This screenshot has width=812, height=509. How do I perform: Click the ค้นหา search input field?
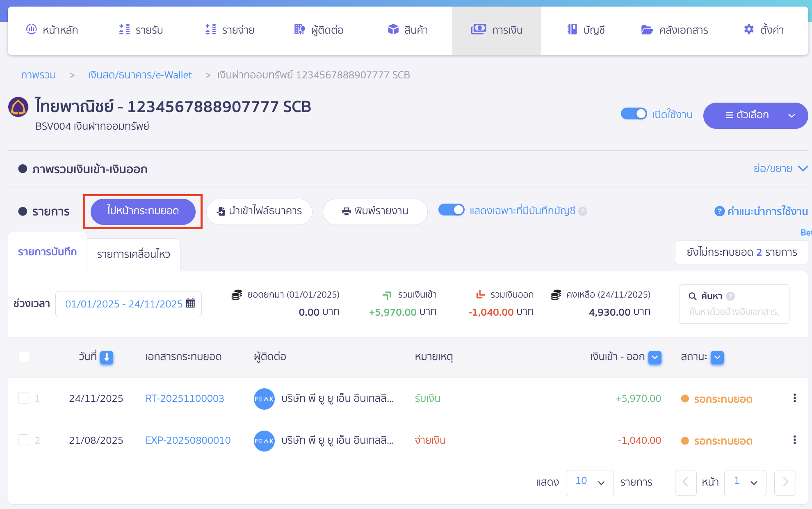pos(734,312)
